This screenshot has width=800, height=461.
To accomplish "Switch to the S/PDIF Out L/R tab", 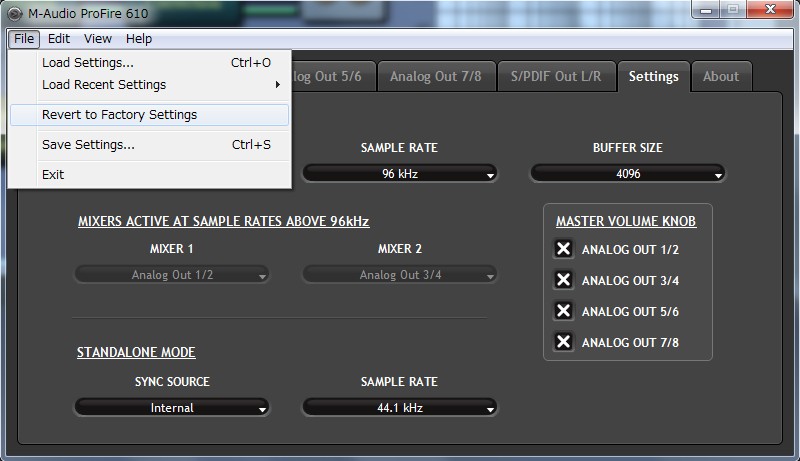I will coord(554,76).
